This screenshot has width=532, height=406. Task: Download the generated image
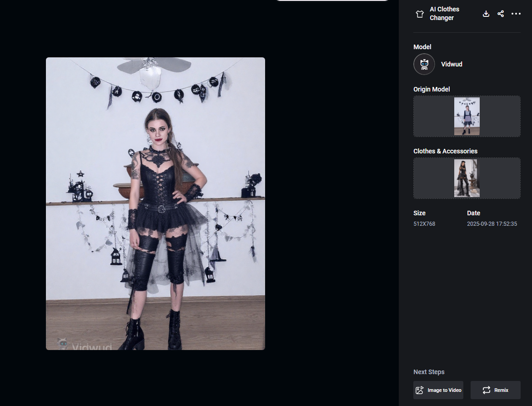[x=486, y=14]
